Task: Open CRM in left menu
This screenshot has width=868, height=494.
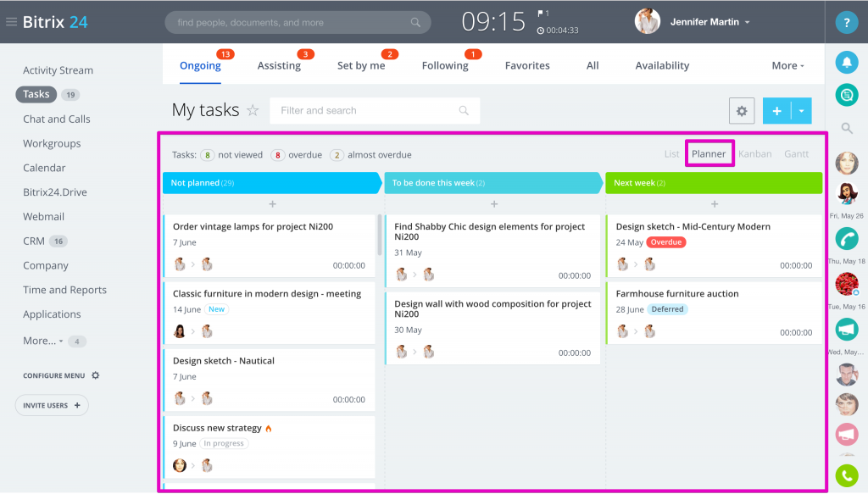Action: pyautogui.click(x=34, y=241)
